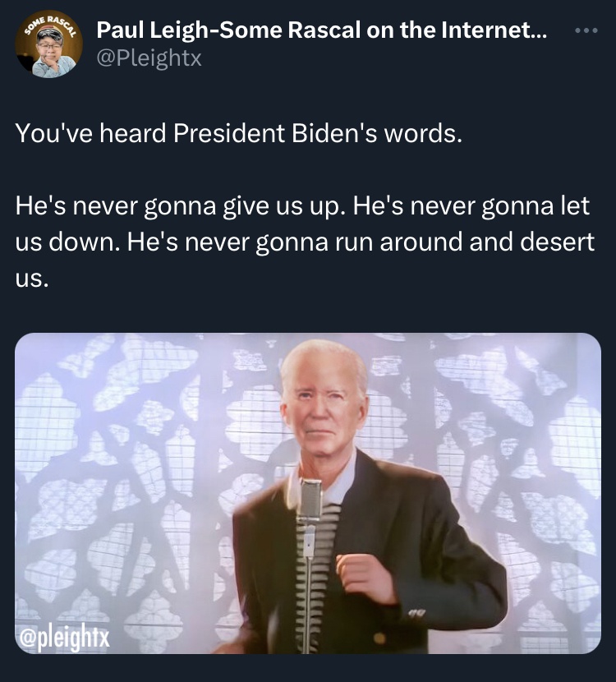This screenshot has width=616, height=682.
Task: Open the three-dot more options menu
Action: tap(586, 30)
